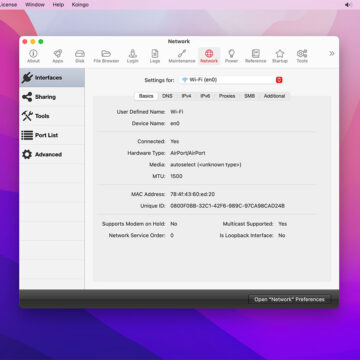Screen dimensions: 360x360
Task: Select Tools in the sidebar
Action: click(52, 116)
